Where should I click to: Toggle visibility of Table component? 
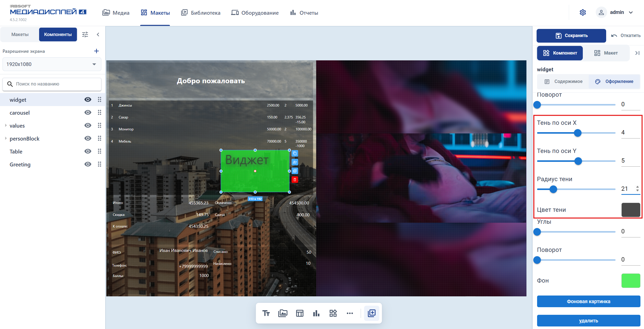88,151
